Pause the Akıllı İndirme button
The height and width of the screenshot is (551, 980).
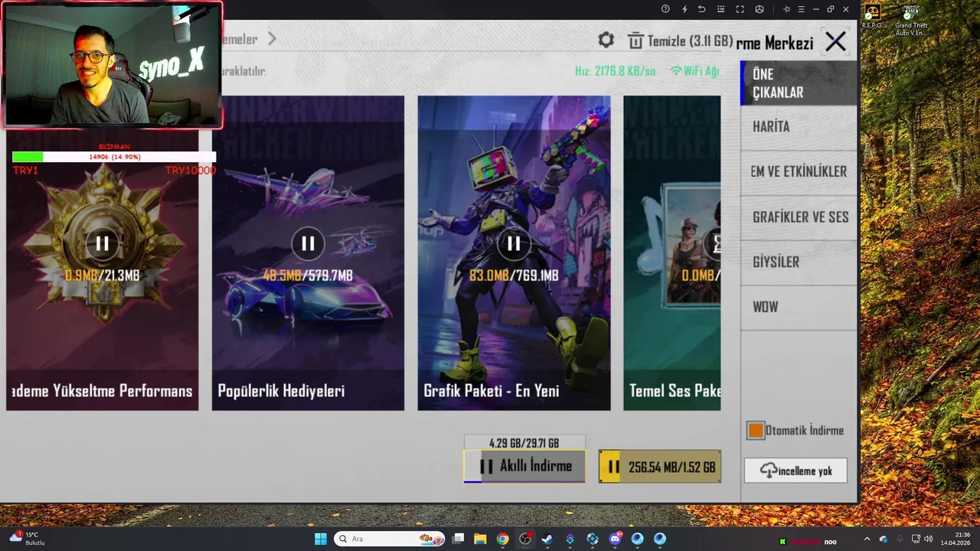pyautogui.click(x=524, y=466)
